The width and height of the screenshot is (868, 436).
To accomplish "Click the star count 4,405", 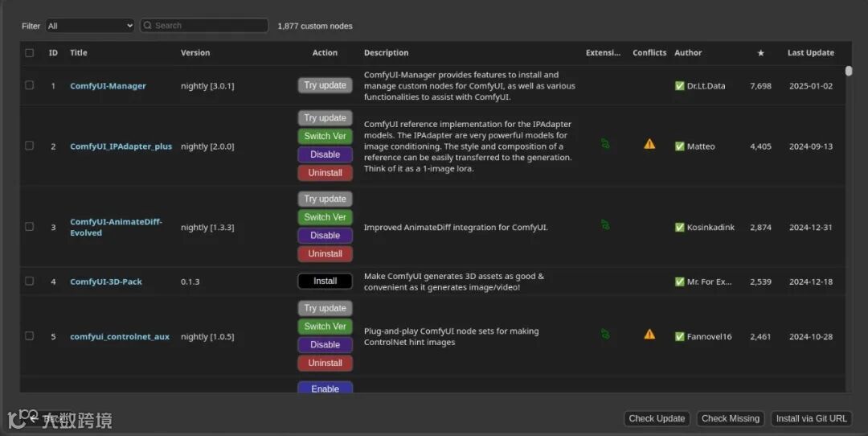I will (x=760, y=146).
